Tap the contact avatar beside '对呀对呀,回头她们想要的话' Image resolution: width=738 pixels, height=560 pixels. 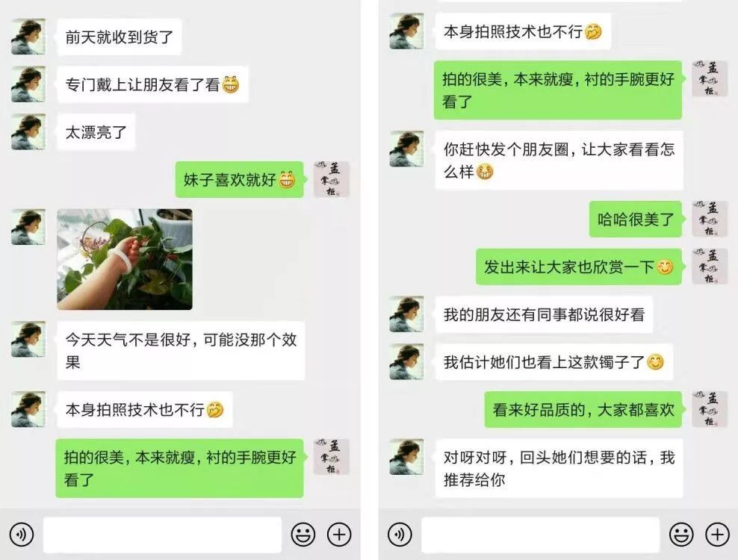pyautogui.click(x=406, y=457)
